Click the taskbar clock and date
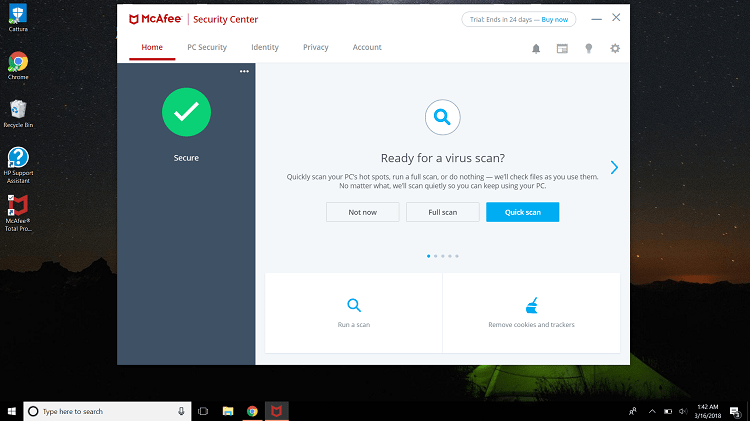 707,411
